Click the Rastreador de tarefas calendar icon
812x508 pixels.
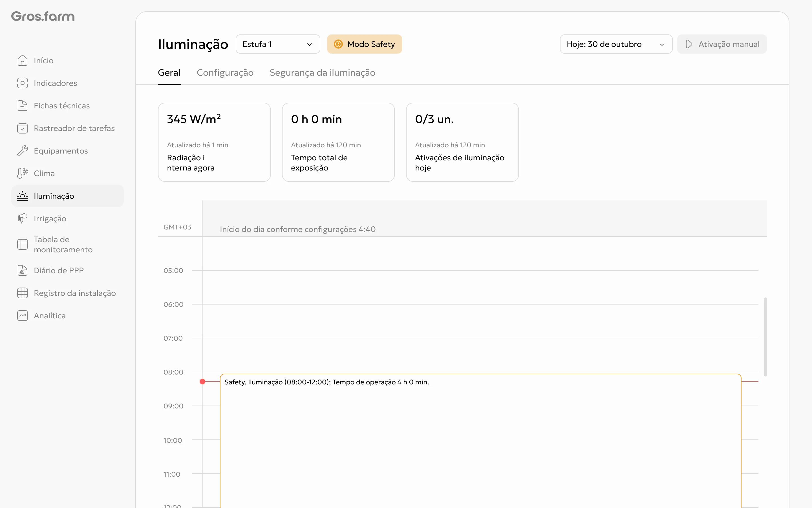pyautogui.click(x=23, y=128)
